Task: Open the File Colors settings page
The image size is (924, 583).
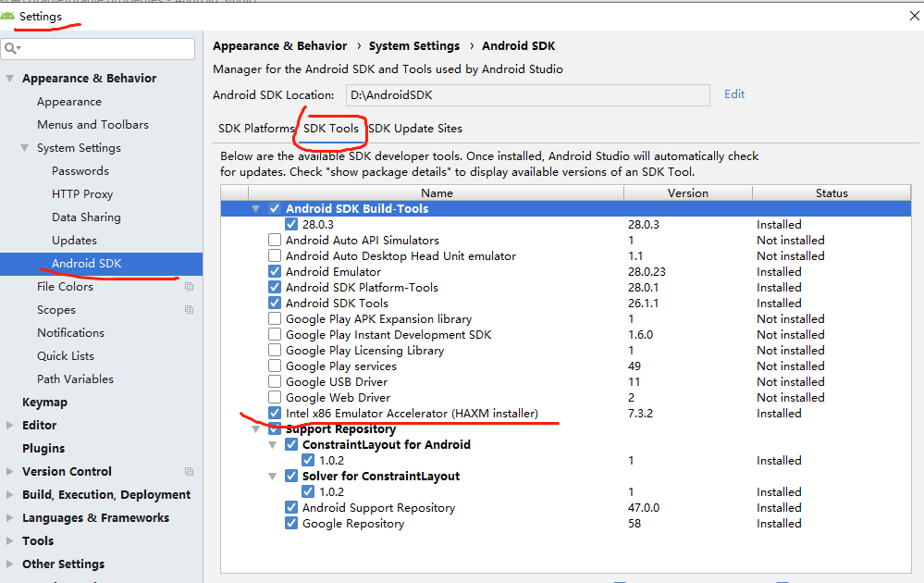Action: (65, 287)
